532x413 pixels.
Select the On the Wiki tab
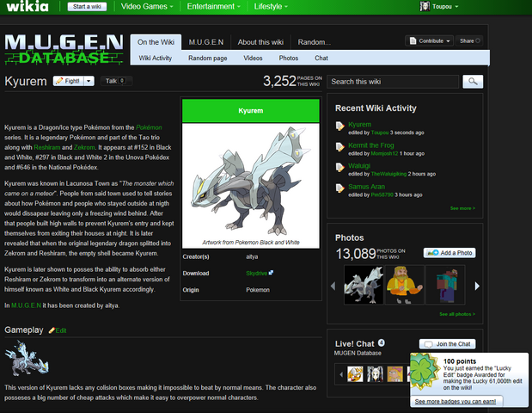[156, 42]
